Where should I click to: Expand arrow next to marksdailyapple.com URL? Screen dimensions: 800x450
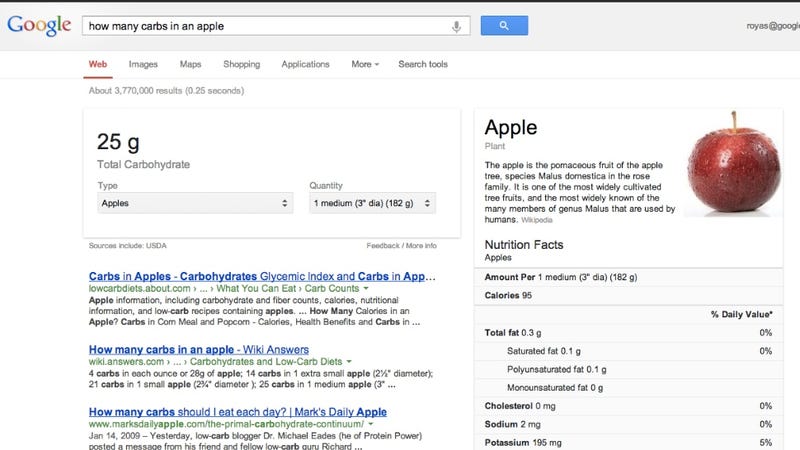tap(371, 424)
